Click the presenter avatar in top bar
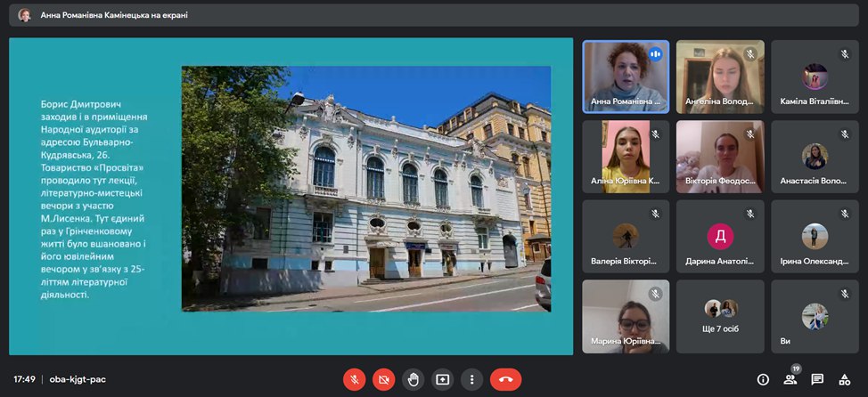The image size is (868, 397). [24, 15]
